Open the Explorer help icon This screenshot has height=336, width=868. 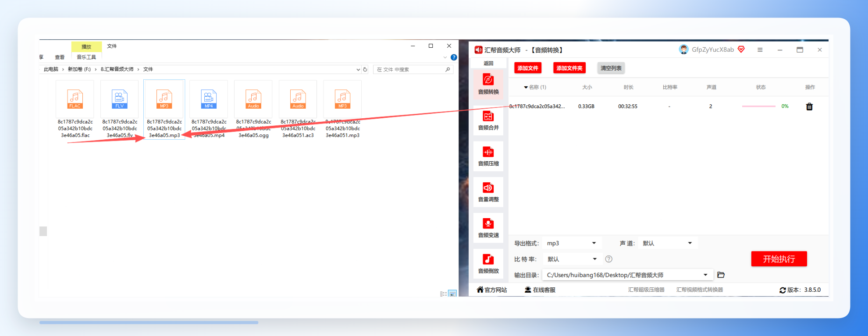click(454, 57)
